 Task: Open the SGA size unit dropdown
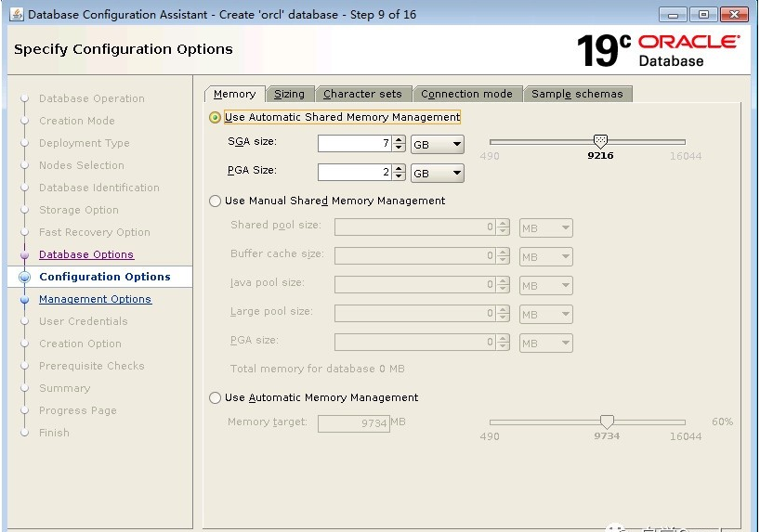pos(437,145)
